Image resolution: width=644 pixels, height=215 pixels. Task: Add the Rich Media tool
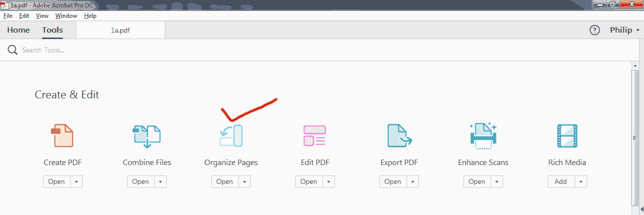(561, 181)
